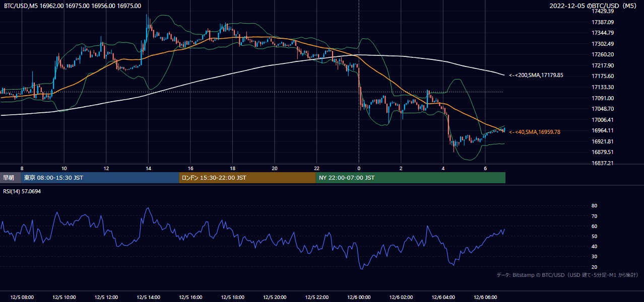The image size is (644, 302).
Task: Click the 12/5 16:00 time axis label
Action: pos(190,297)
